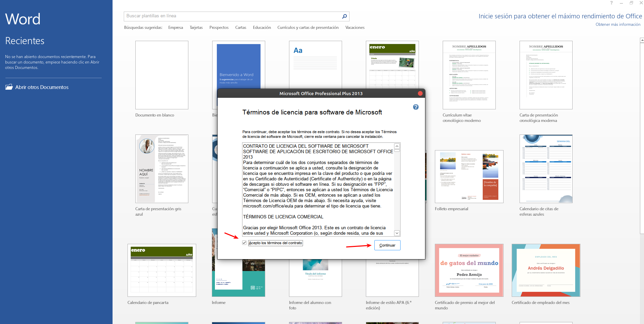Click the Word application help question mark
644x324 pixels.
[611, 3]
